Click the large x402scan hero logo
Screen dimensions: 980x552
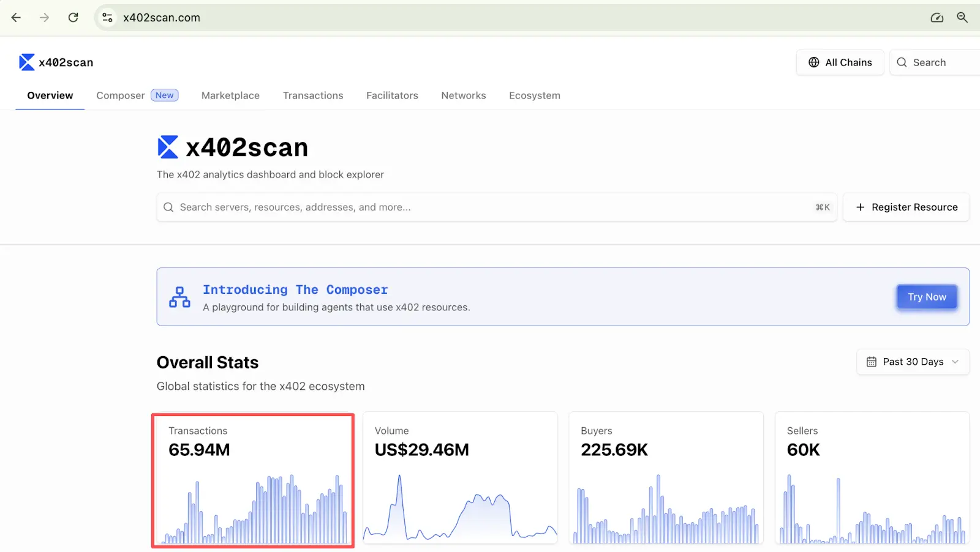tap(168, 147)
